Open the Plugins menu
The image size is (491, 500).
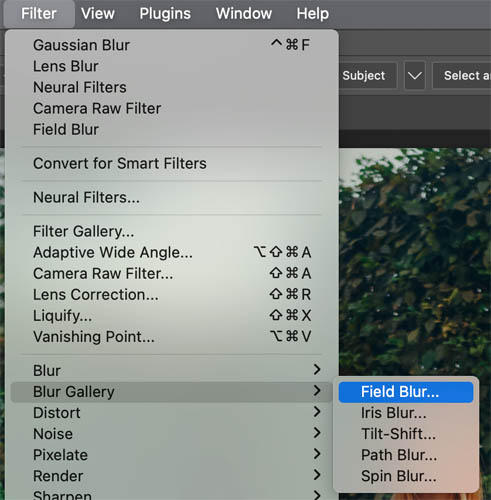[x=165, y=14]
